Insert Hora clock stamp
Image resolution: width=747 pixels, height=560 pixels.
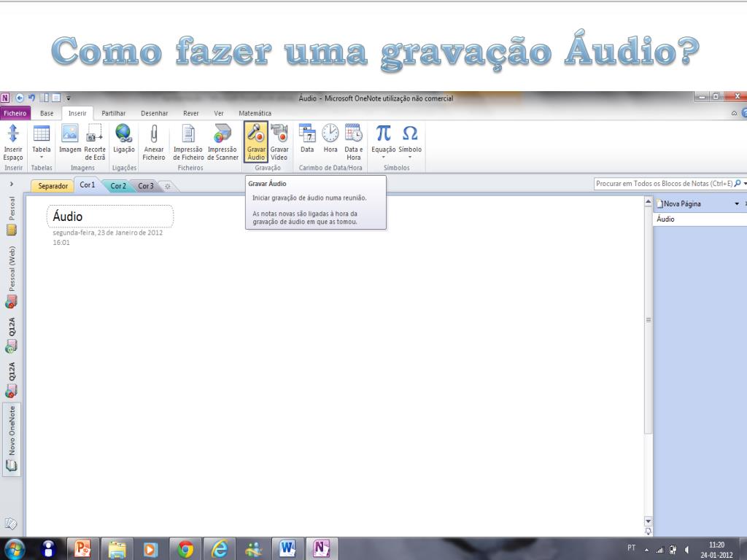(330, 139)
